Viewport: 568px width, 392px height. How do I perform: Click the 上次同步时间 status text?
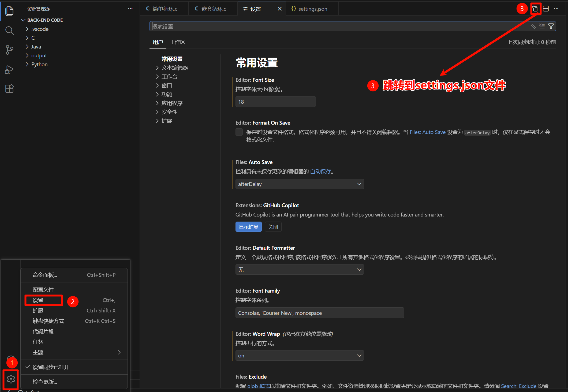(x=531, y=42)
